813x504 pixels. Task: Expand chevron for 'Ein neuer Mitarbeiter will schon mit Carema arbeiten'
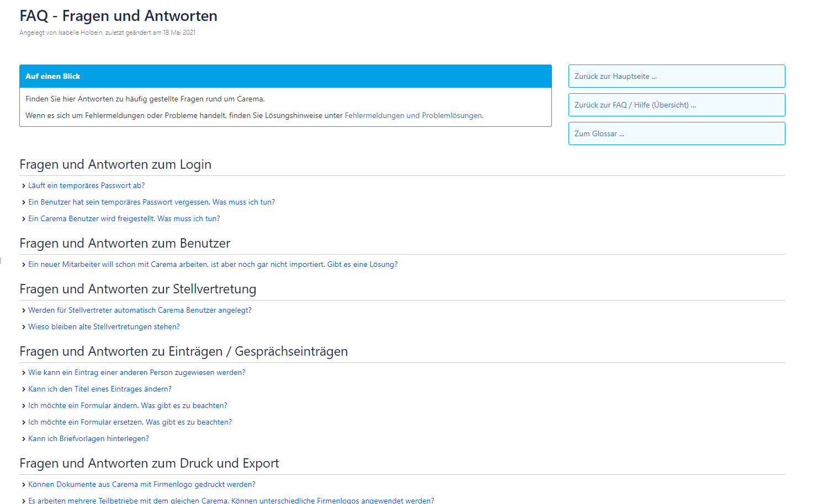[24, 265]
